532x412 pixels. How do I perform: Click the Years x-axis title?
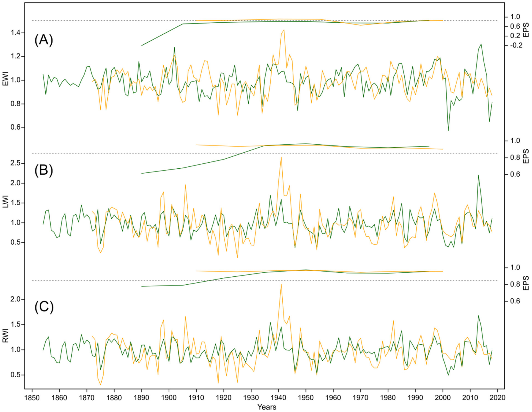(x=267, y=407)
